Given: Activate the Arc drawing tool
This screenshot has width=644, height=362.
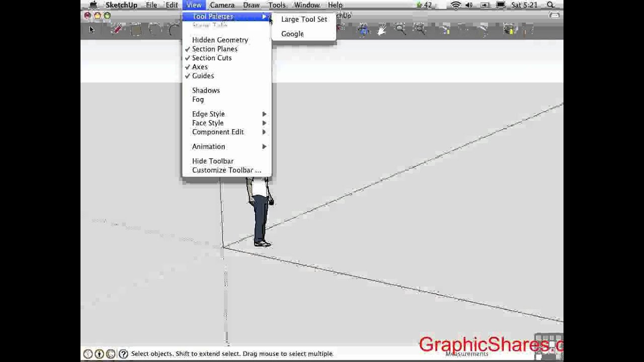Looking at the screenshot, I should (x=174, y=30).
